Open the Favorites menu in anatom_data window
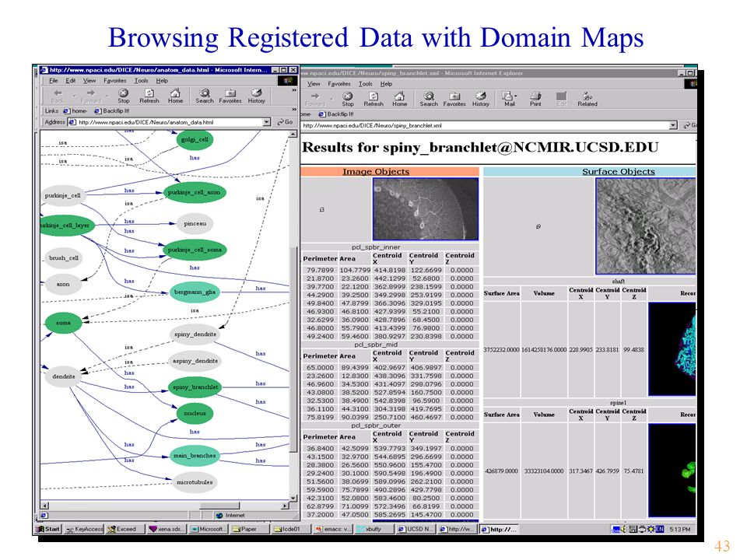This screenshot has height=560, width=747. tap(115, 81)
